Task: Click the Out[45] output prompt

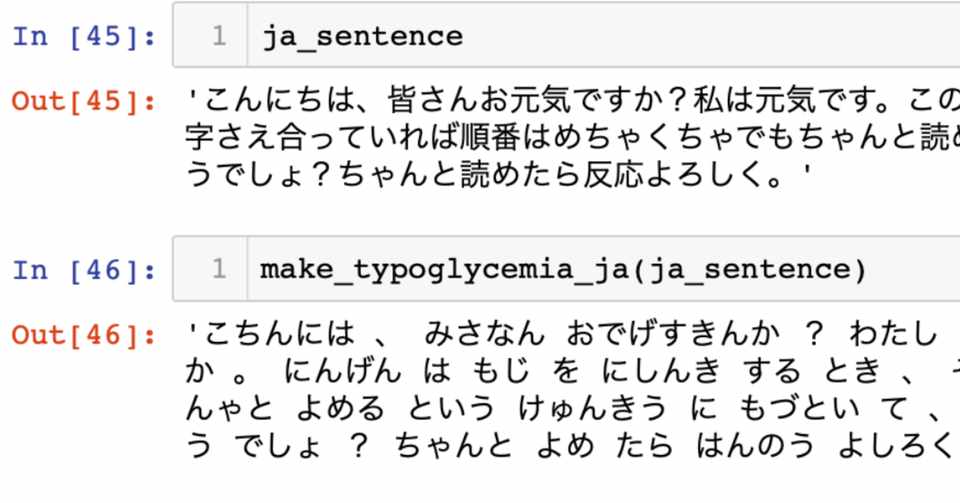Action: [x=84, y=101]
